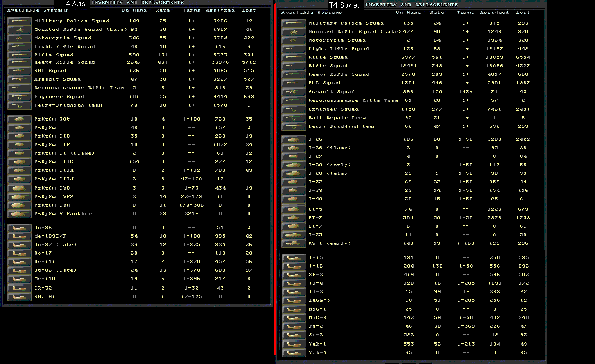Open the PzKpfw 38t tank icon
Screen dimensions: 595x364
(20, 119)
